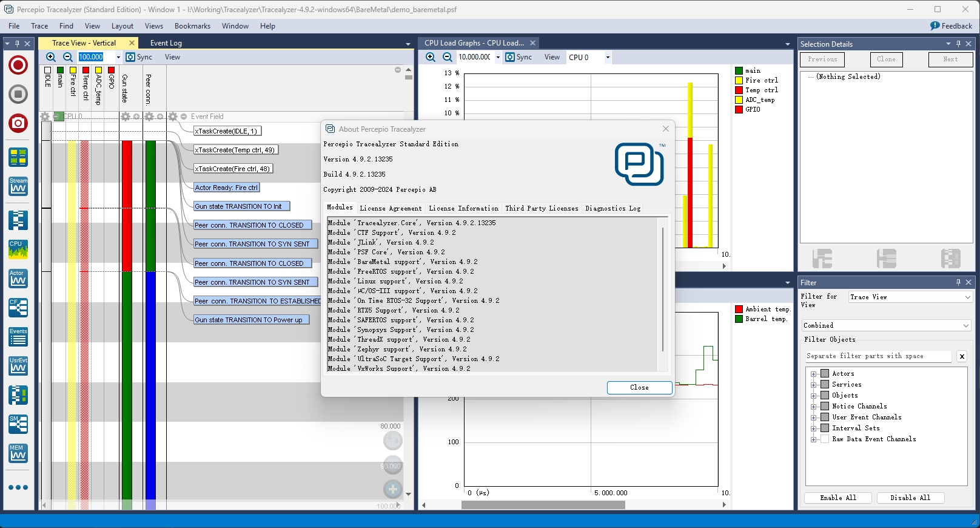Click the CPU Load Graph horizontal scrollbar thumb
The image size is (980, 528).
click(x=543, y=505)
